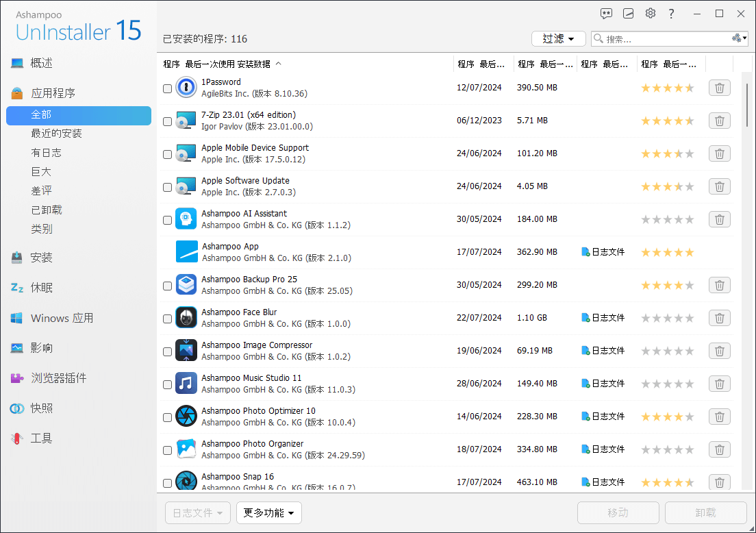Open the 安装 section
756x533 pixels.
32,258
